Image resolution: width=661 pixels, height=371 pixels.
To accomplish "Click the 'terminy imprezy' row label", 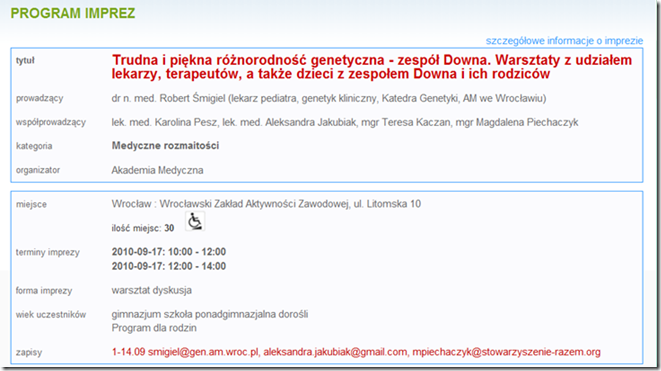I will click(48, 253).
